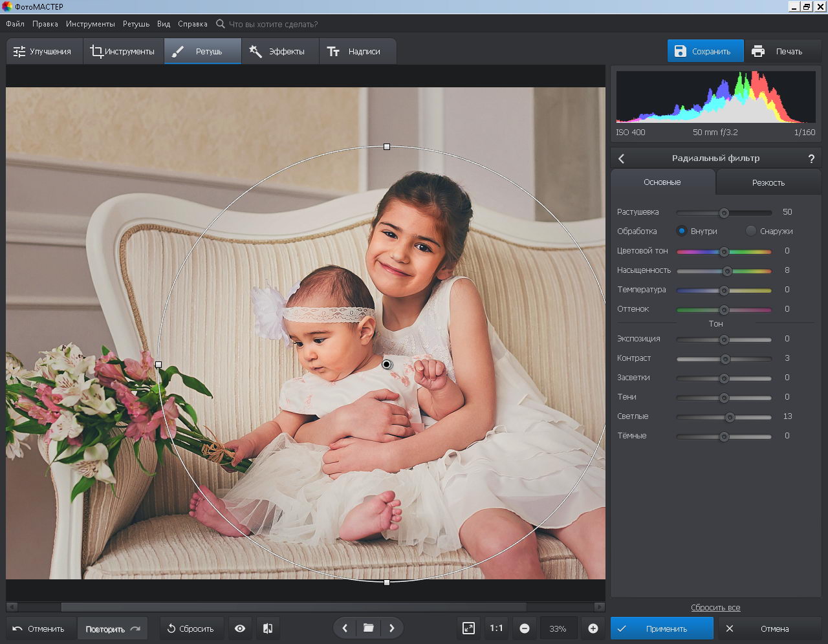Adjust the Растушевка slider

[724, 213]
